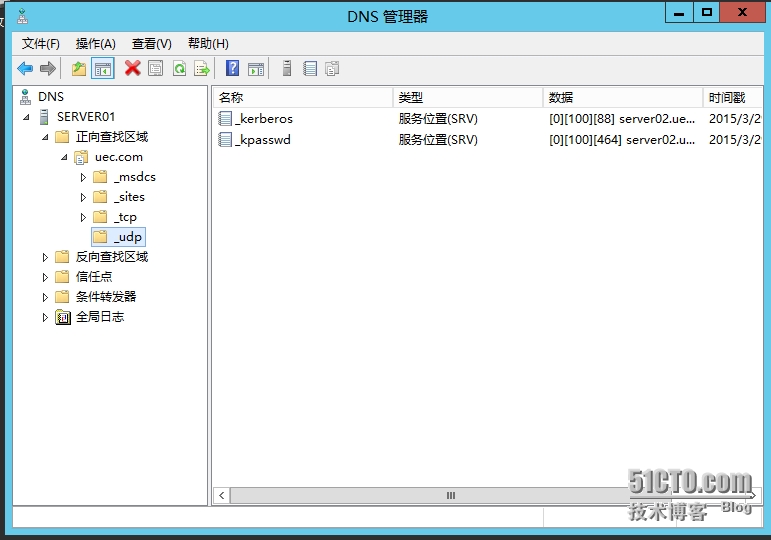Click 服务位置(SRV) type in _kpasswd row
The height and width of the screenshot is (540, 771).
coord(438,140)
